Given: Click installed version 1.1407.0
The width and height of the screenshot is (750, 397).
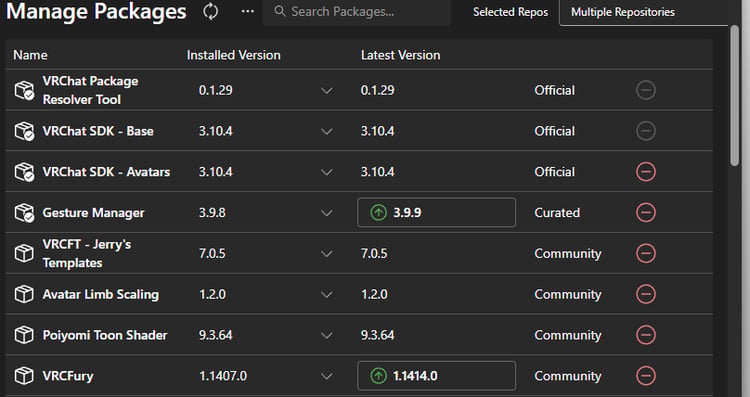Looking at the screenshot, I should pos(223,376).
